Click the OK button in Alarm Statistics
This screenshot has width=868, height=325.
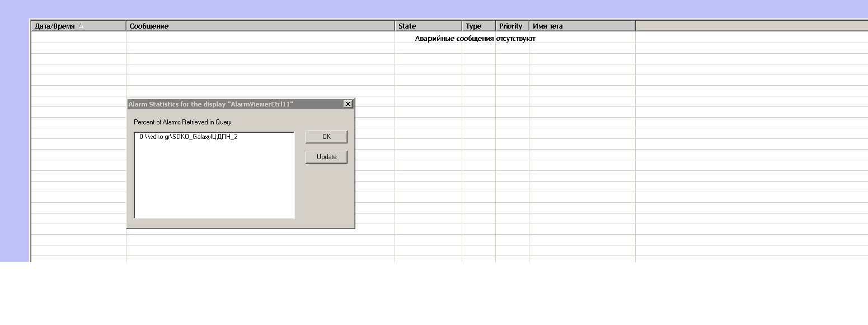326,137
